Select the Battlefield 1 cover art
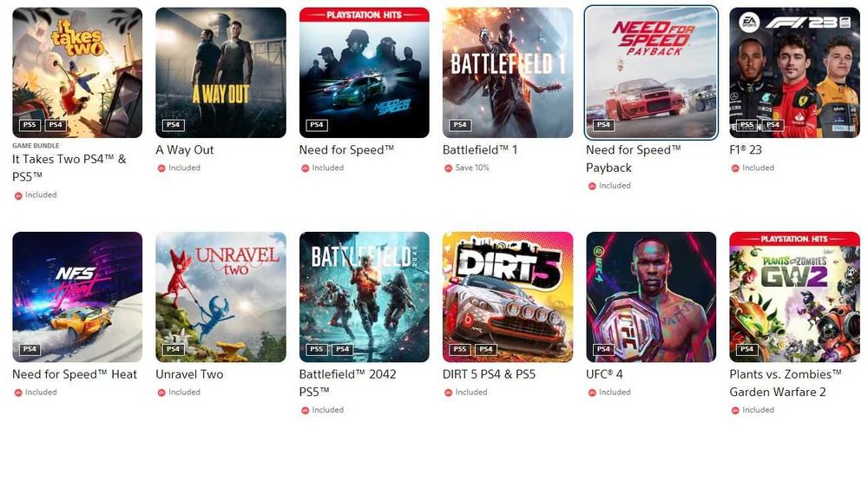This screenshot has width=868, height=482. (508, 73)
